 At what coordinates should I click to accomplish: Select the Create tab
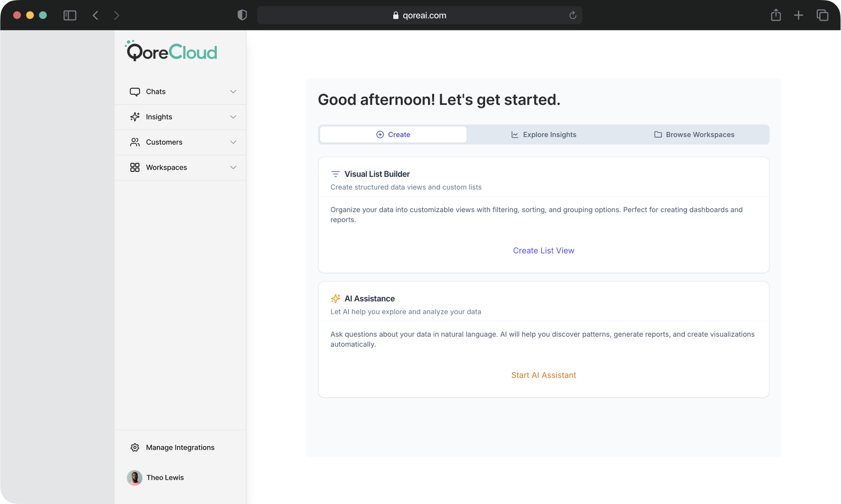393,135
